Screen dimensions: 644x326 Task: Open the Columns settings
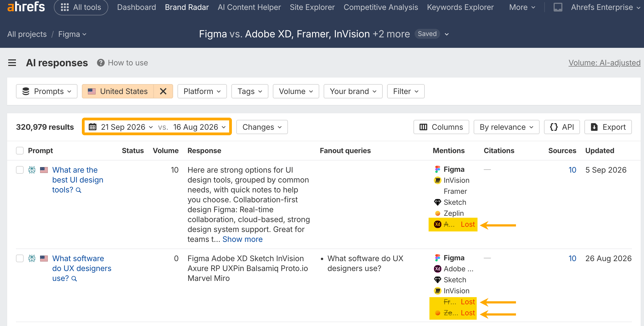click(x=441, y=127)
